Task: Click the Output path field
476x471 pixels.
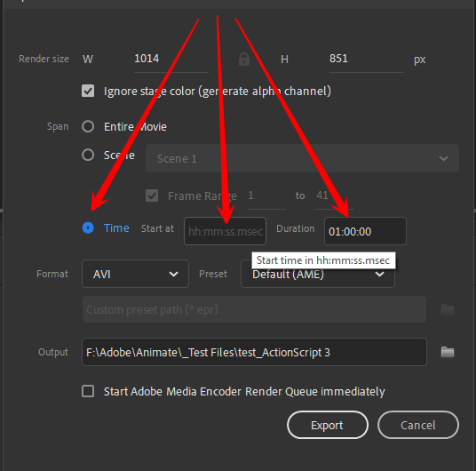Action: (x=254, y=352)
